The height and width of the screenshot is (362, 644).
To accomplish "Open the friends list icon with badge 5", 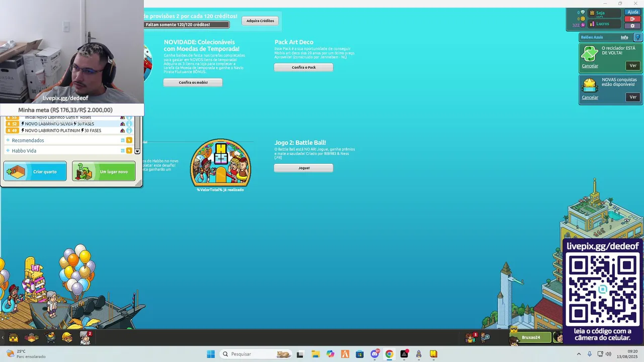I will (470, 337).
